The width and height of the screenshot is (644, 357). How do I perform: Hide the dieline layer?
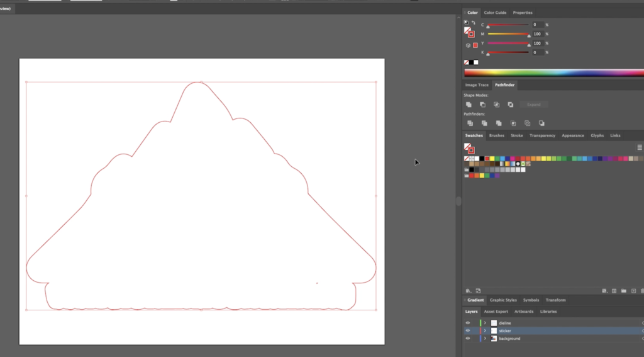pyautogui.click(x=467, y=323)
